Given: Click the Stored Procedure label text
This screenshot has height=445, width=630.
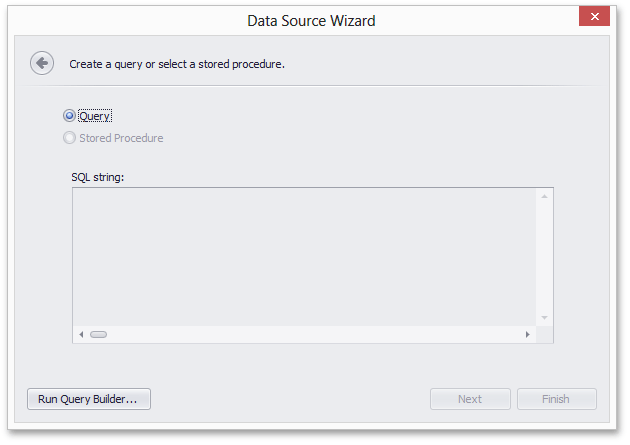Looking at the screenshot, I should click(x=121, y=138).
